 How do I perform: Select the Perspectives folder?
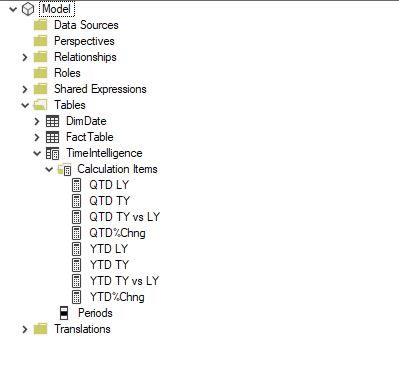pos(84,41)
